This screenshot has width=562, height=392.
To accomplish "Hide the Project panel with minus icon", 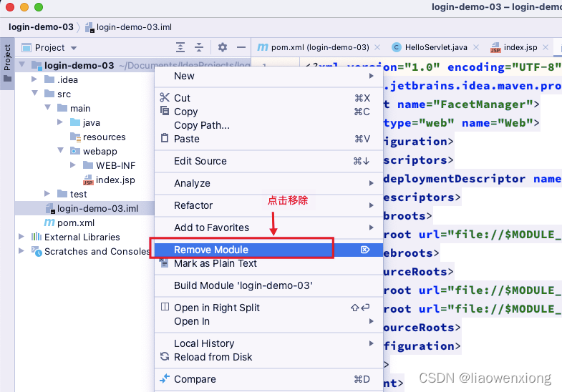I will click(241, 47).
